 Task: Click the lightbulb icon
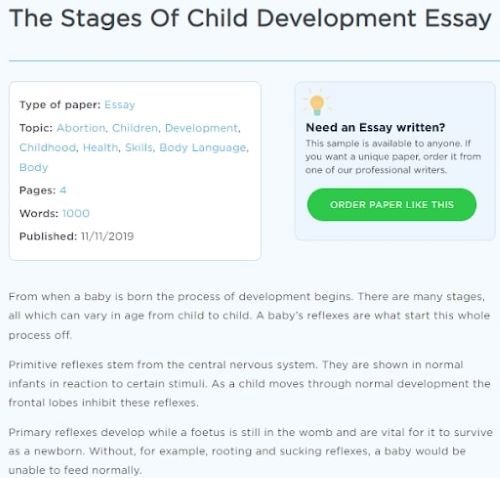pyautogui.click(x=317, y=104)
